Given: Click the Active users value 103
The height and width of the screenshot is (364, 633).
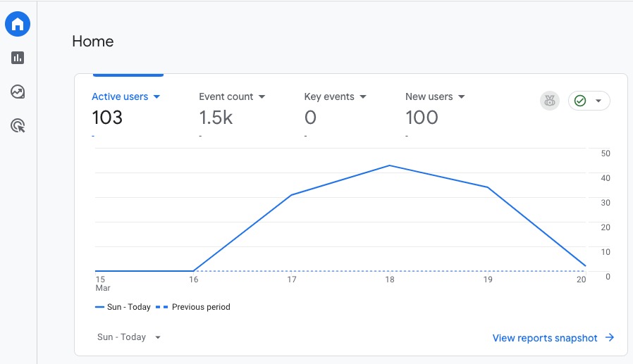Looking at the screenshot, I should [x=107, y=118].
